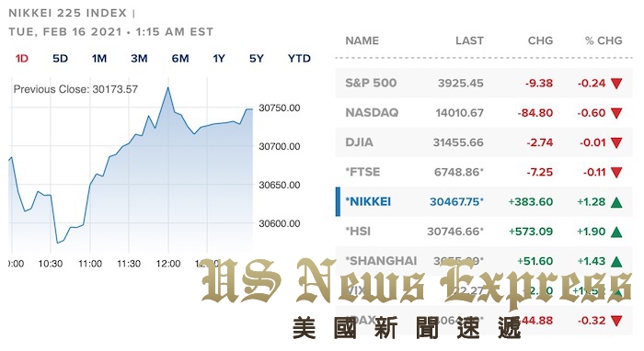
Task: Click the DJIA down arrow indicator
Action: 616,142
